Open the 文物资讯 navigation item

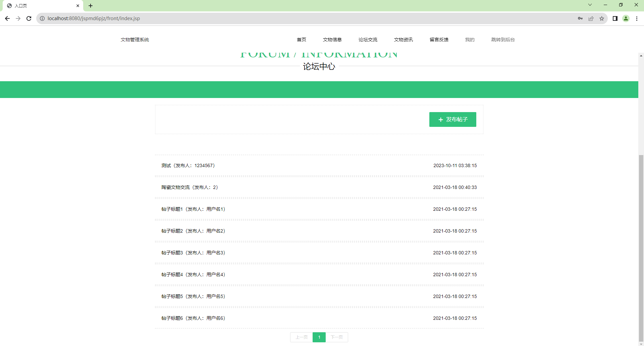coord(403,40)
